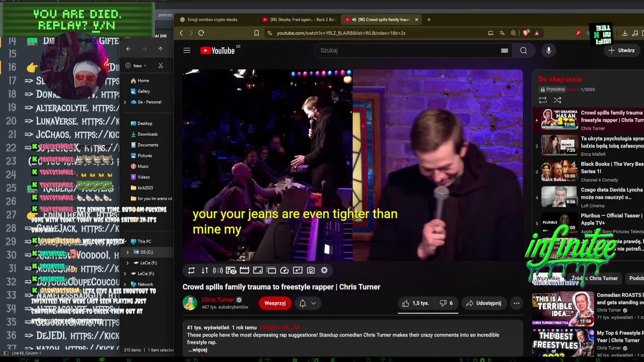The width and height of the screenshot is (644, 362).
Task: Open Gallery in File Explorer sidebar
Action: click(140, 92)
